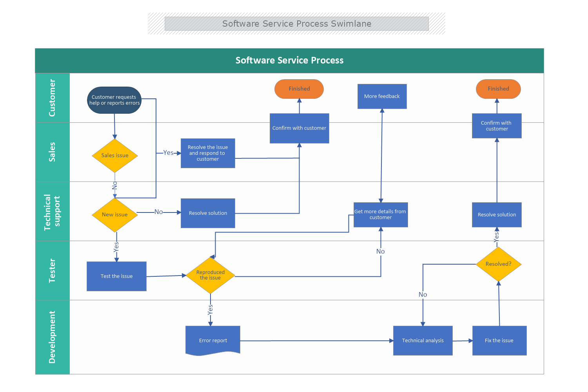The width and height of the screenshot is (588, 392).
Task: Select the Software Service Process header bar
Action: click(x=289, y=60)
